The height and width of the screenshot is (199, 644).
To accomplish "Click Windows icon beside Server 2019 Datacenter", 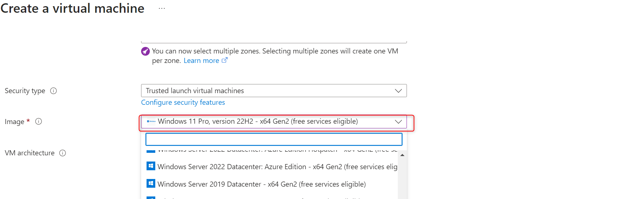I will [151, 184].
